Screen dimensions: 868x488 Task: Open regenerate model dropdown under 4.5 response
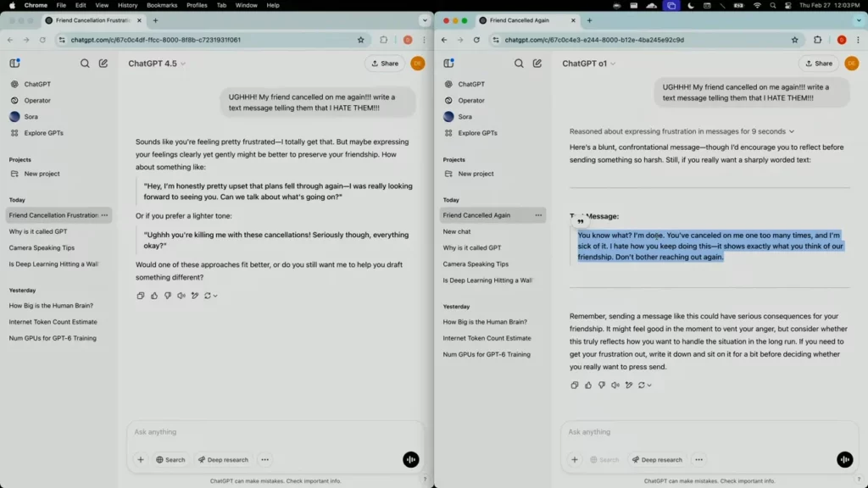click(x=211, y=296)
